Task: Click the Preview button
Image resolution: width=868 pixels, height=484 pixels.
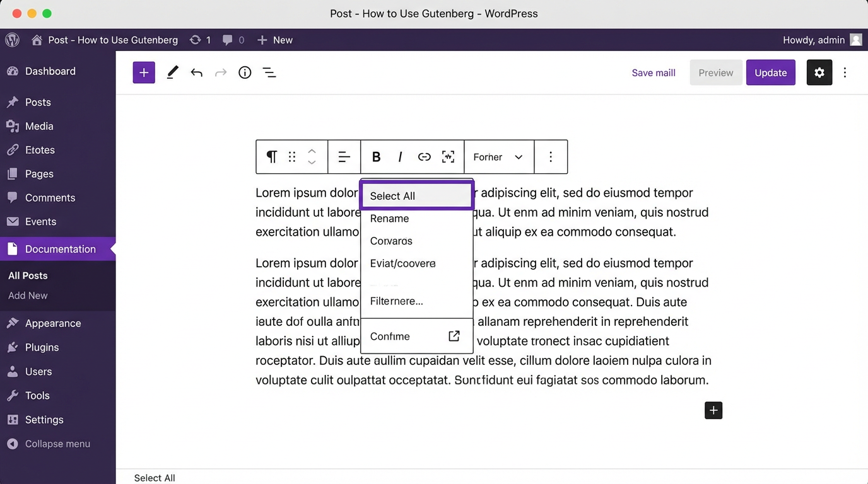Action: (x=715, y=72)
